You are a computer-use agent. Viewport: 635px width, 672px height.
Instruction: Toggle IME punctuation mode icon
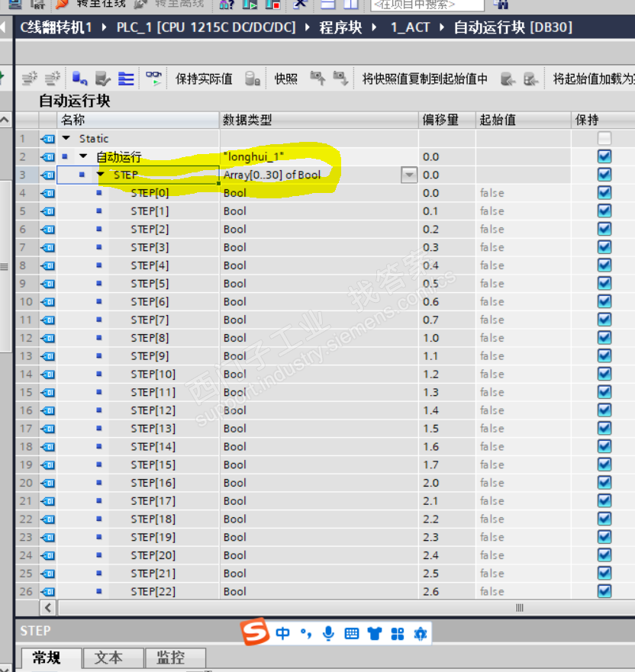pyautogui.click(x=306, y=633)
